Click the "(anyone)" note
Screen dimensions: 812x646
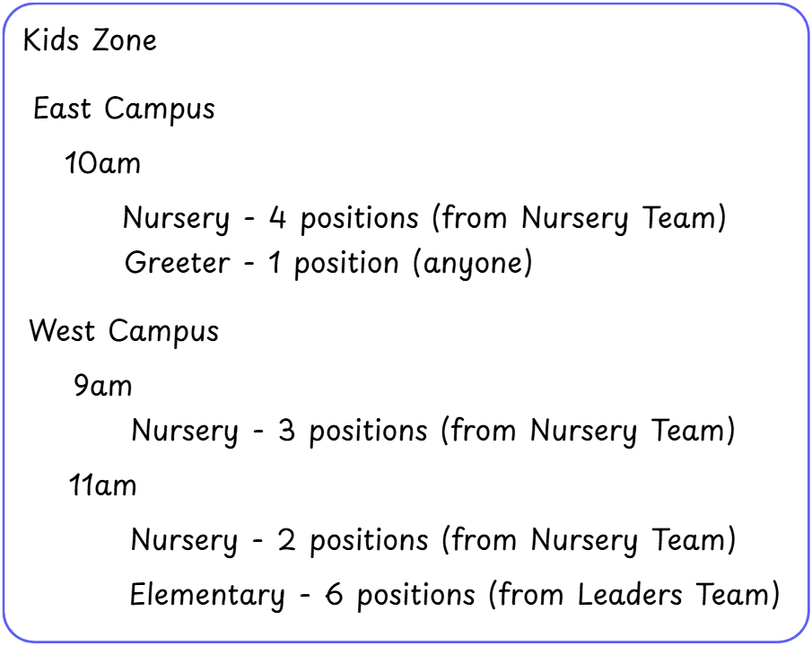click(472, 263)
